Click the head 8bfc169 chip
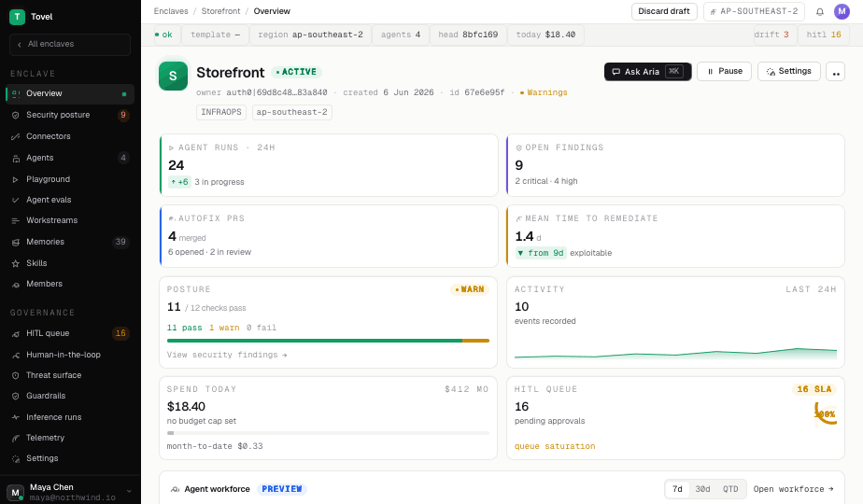Viewport: 863px width, 504px height. (468, 35)
